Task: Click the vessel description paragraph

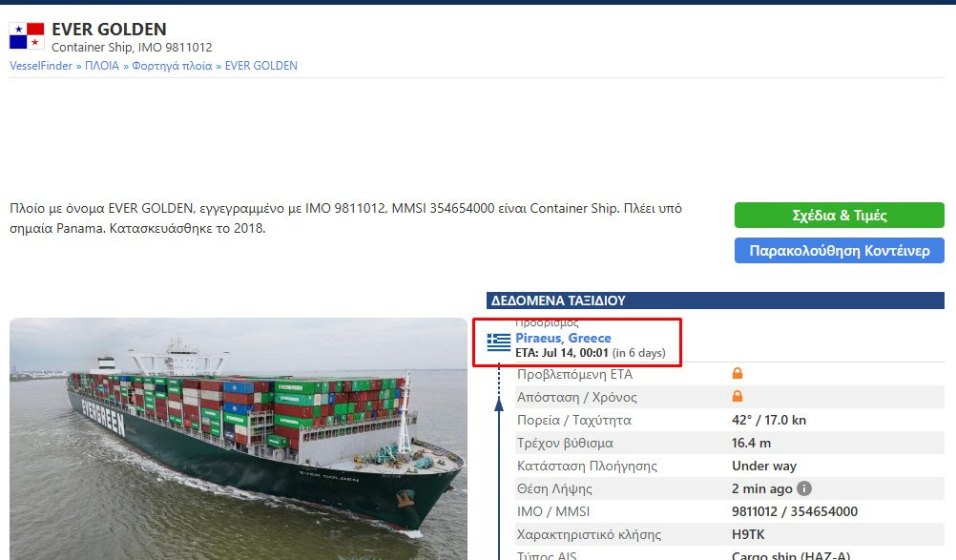Action: pos(345,218)
